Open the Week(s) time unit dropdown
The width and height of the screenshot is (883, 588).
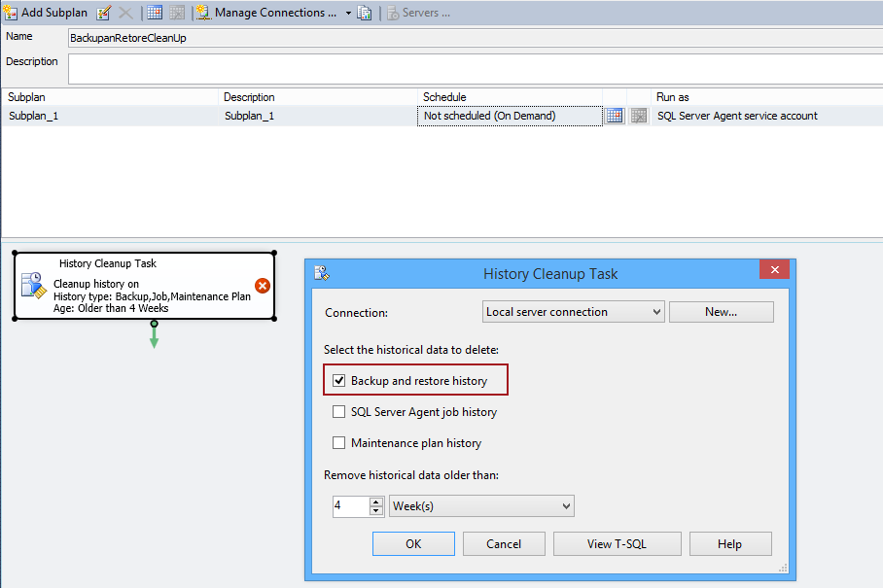481,505
